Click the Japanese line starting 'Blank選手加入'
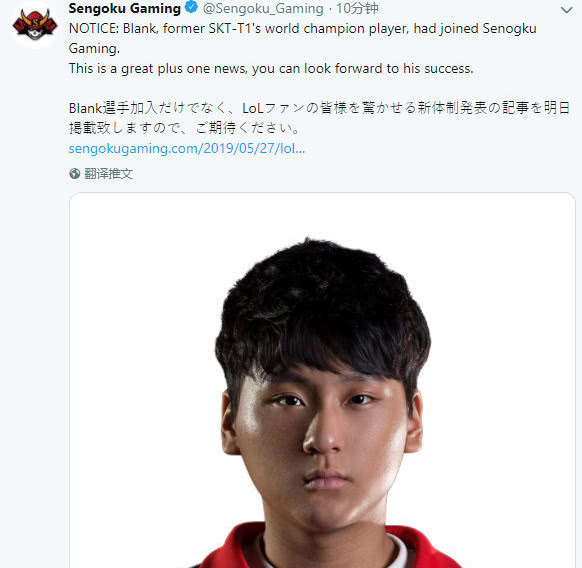 [x=319, y=108]
